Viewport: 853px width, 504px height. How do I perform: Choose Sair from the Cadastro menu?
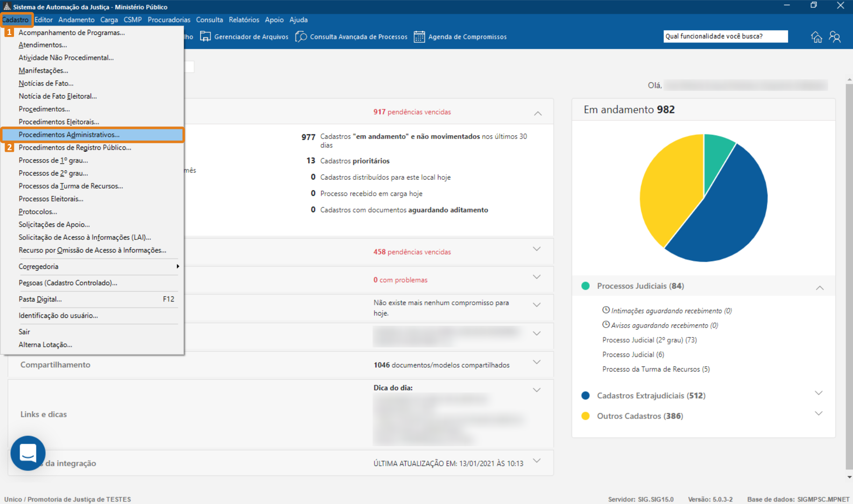tap(92, 332)
